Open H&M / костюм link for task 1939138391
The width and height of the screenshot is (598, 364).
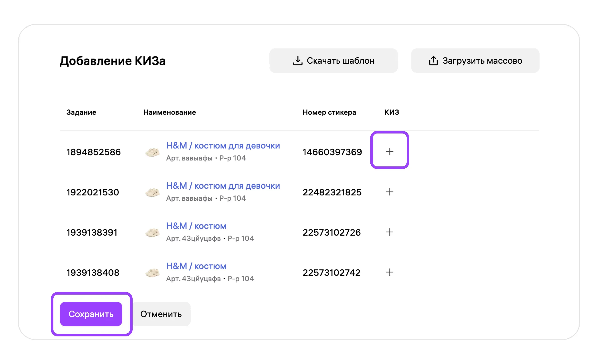[x=196, y=226]
